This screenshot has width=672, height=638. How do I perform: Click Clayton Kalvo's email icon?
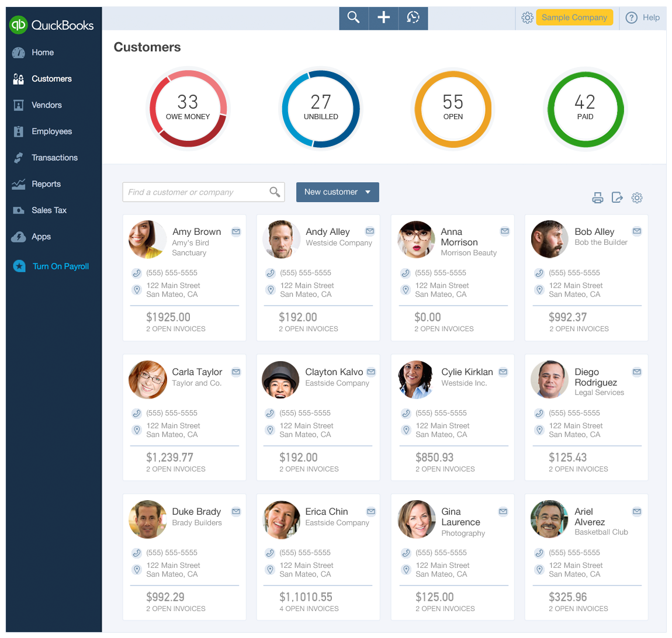pos(371,372)
